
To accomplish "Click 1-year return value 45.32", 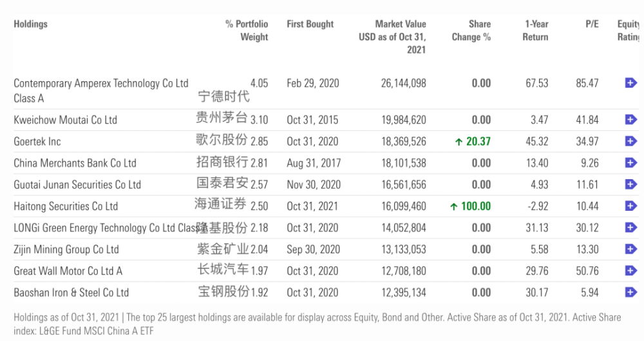I will tap(537, 142).
